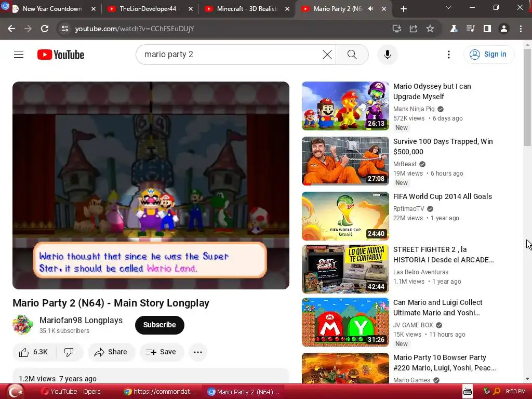Click the video player to pause

click(151, 185)
